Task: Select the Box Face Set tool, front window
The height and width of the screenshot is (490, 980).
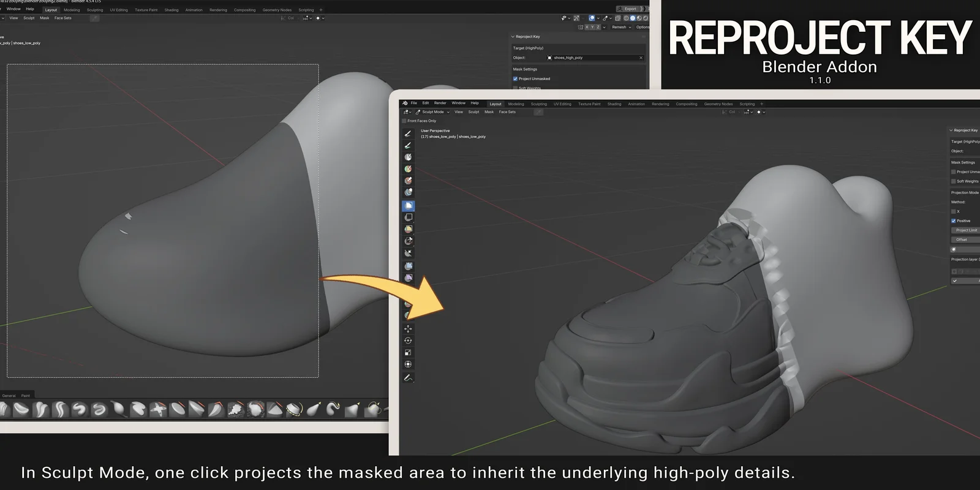Action: coord(409,228)
